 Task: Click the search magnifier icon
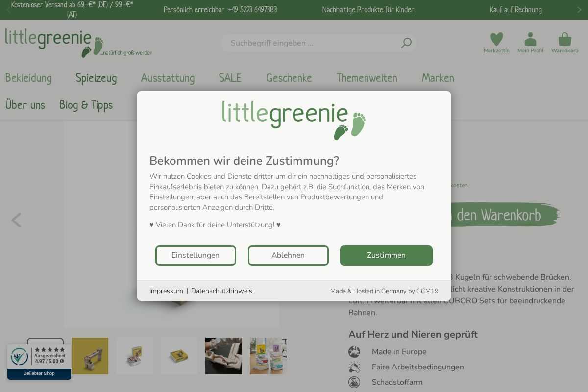[406, 43]
